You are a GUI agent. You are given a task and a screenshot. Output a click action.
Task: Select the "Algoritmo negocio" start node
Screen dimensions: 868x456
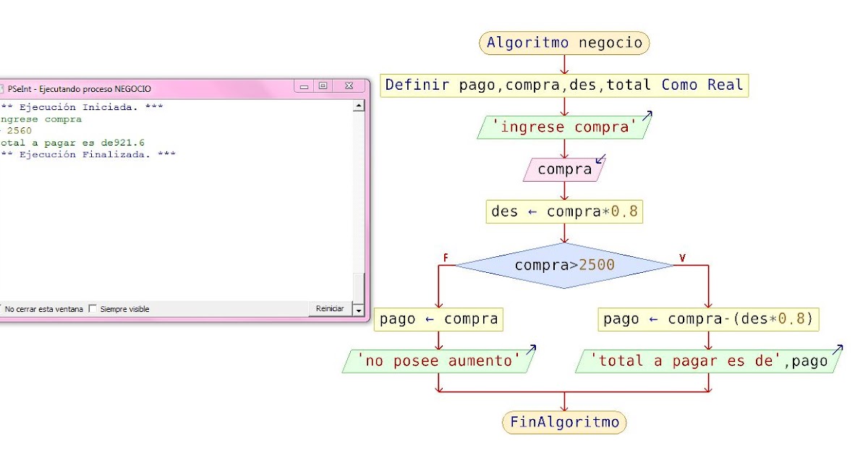[564, 43]
